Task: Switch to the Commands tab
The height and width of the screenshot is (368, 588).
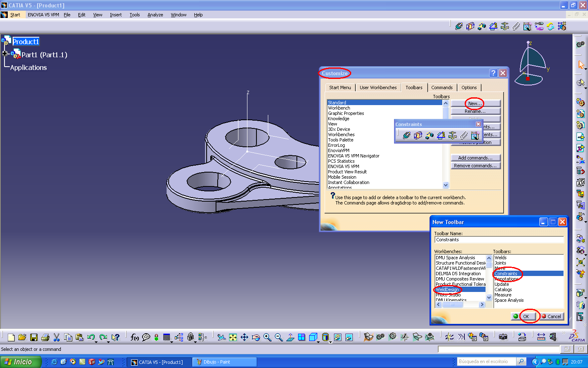Action: [x=442, y=88]
